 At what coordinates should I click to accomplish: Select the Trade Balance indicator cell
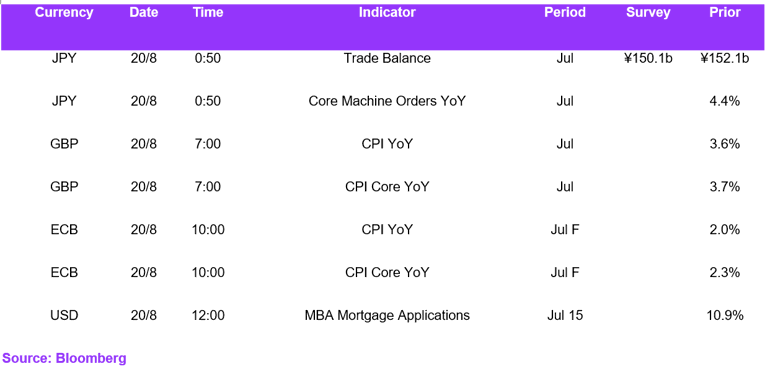[x=387, y=58]
